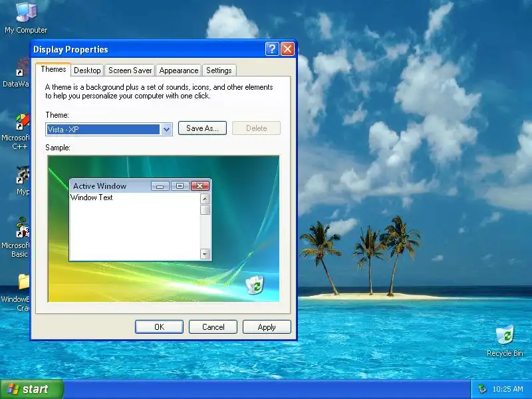Open the Appearance tab

pyautogui.click(x=179, y=70)
